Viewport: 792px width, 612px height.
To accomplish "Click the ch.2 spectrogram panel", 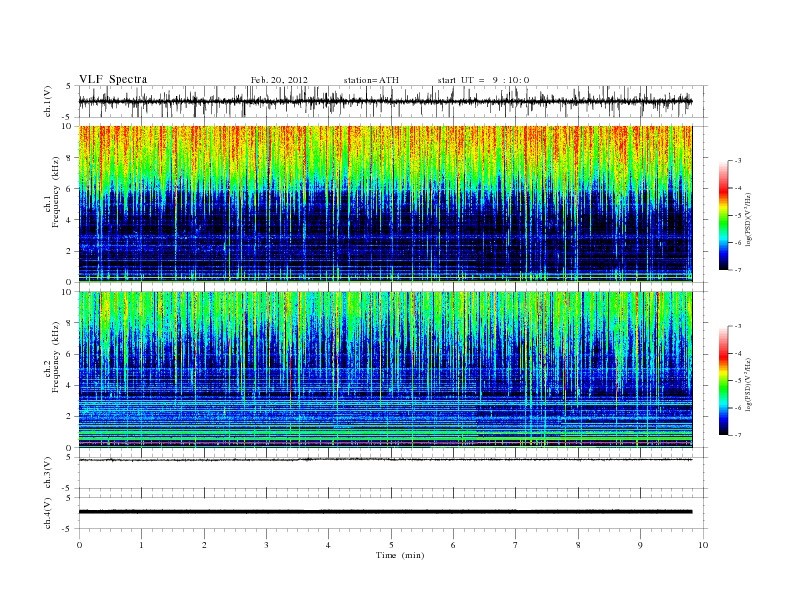I will point(385,369).
